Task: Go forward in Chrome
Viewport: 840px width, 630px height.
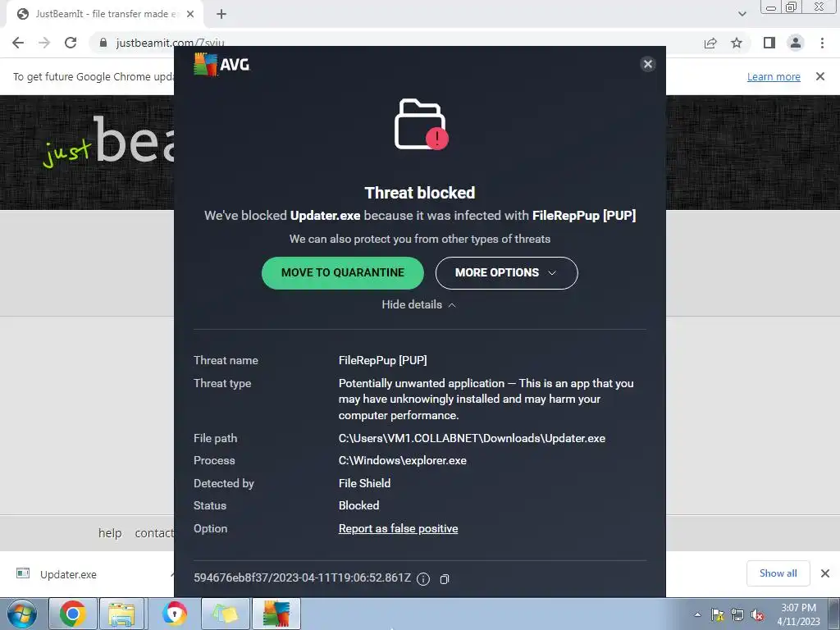Action: coord(44,43)
